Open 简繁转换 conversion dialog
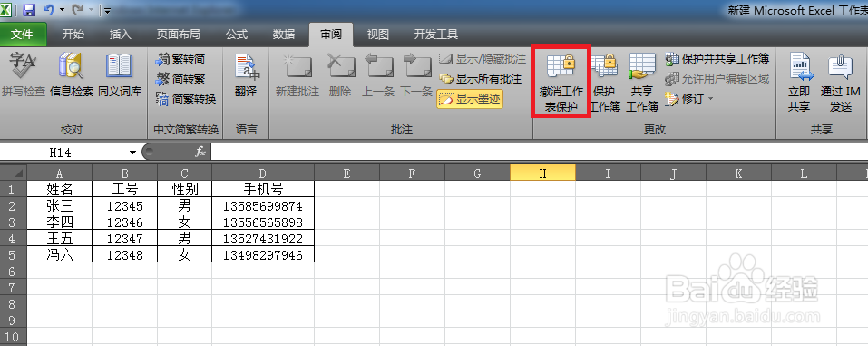Screen dimensions: 868x346 (x=186, y=99)
